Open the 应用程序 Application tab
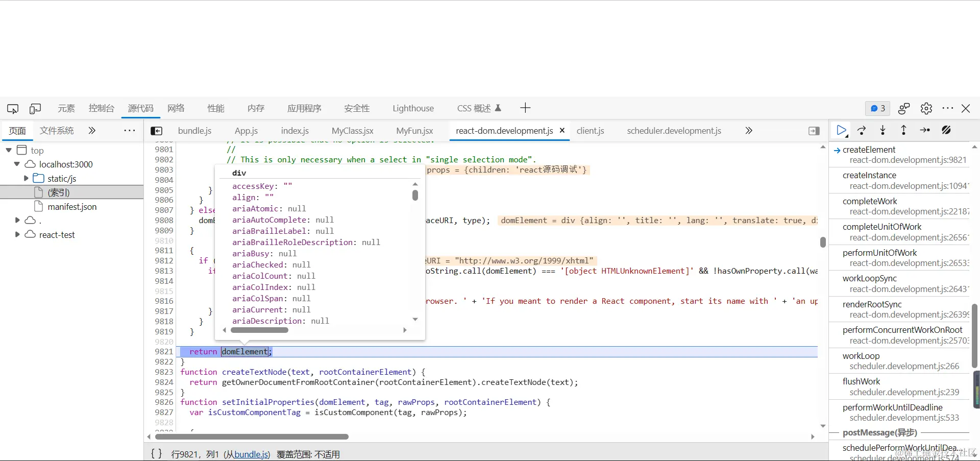 point(304,108)
